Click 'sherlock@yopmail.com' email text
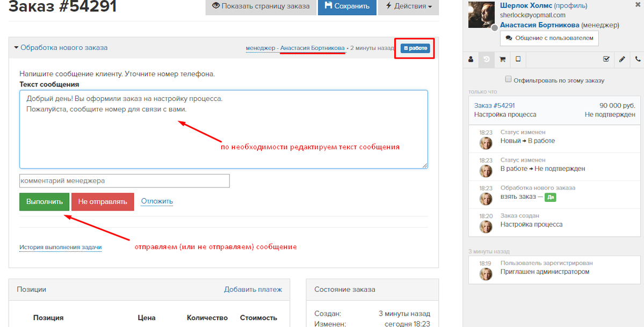644x327 pixels. point(533,15)
